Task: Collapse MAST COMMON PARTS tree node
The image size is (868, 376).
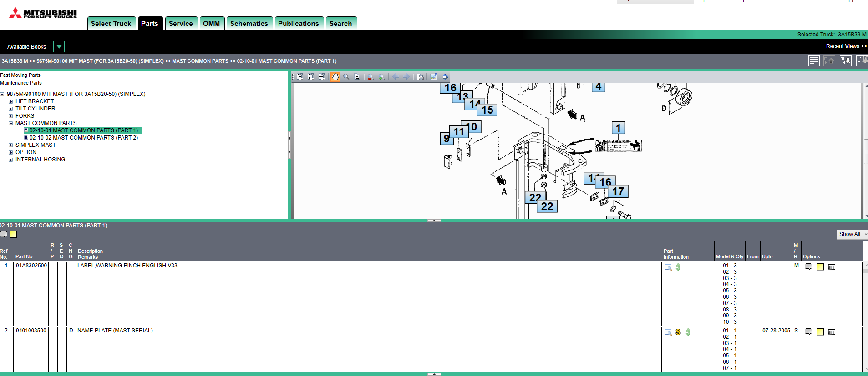Action: click(11, 123)
